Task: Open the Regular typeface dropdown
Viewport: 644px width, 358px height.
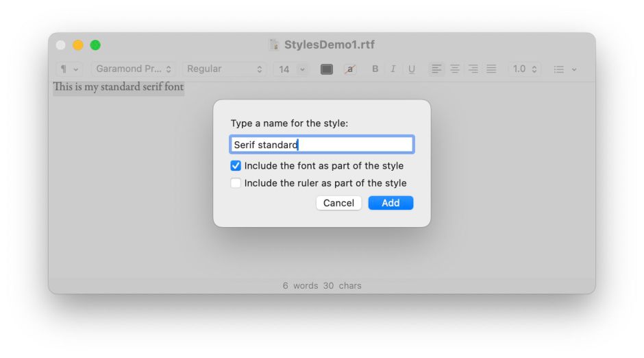Action: tap(224, 69)
